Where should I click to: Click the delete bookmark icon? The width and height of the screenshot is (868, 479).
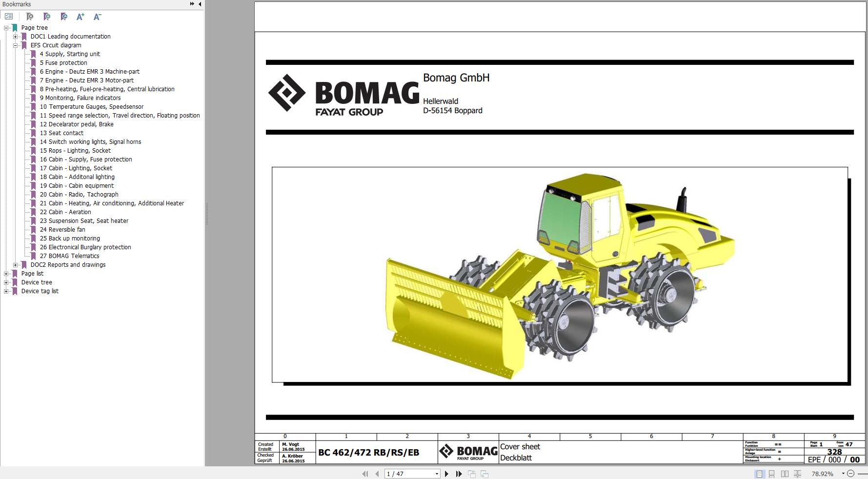30,17
